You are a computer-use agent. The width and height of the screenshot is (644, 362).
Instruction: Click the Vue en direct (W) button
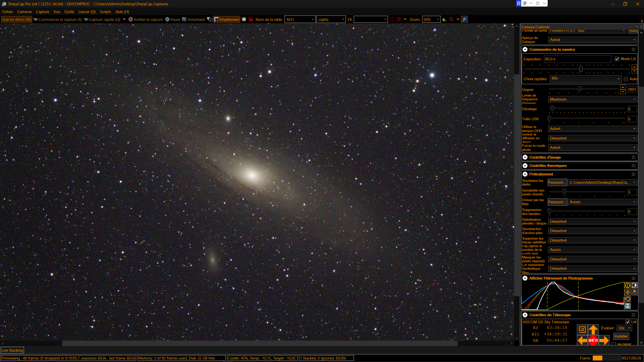click(x=17, y=19)
